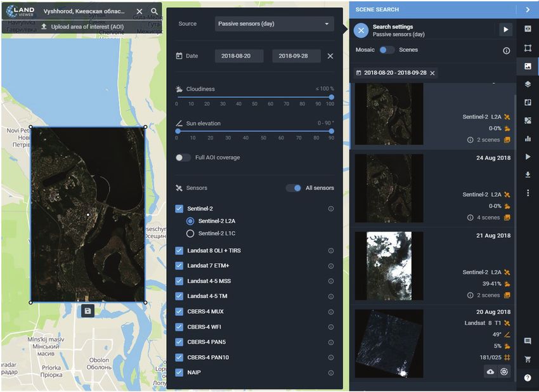Open the Source dropdown Passive sensors (day)

274,23
